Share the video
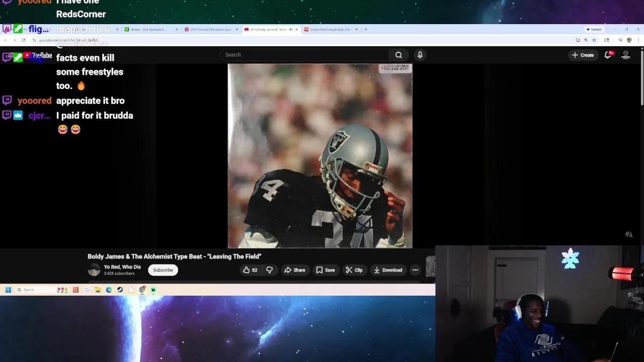Viewport: 644px width, 362px height. pyautogui.click(x=295, y=270)
